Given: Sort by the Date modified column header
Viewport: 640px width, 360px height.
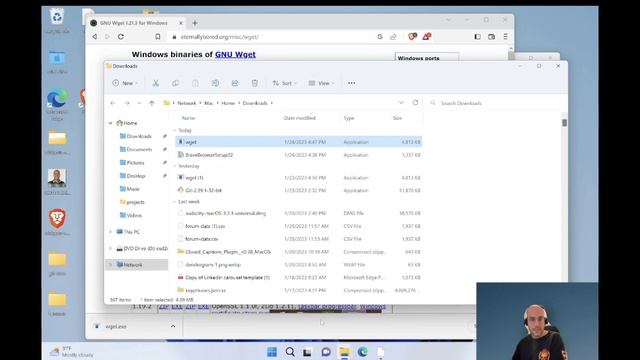Looking at the screenshot, I should point(300,118).
